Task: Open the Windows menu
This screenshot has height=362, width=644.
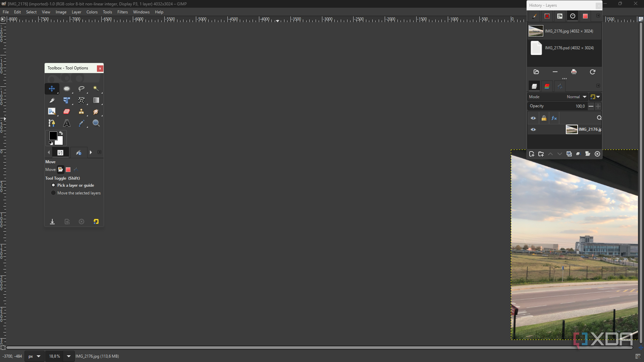Action: click(141, 12)
